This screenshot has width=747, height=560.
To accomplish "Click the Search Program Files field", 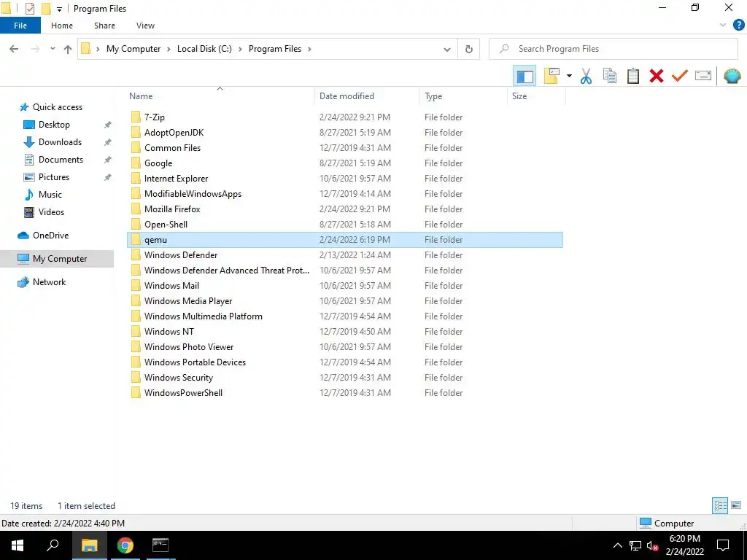I will 613,49.
